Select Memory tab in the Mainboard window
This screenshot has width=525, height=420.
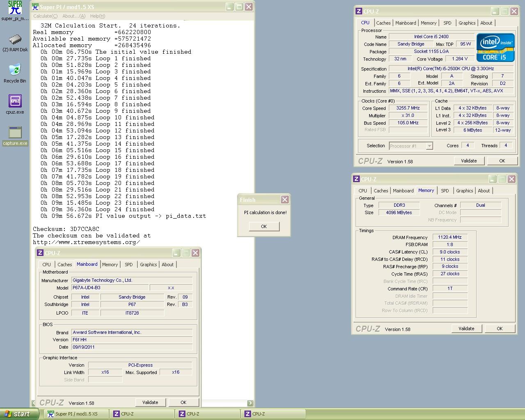click(110, 265)
